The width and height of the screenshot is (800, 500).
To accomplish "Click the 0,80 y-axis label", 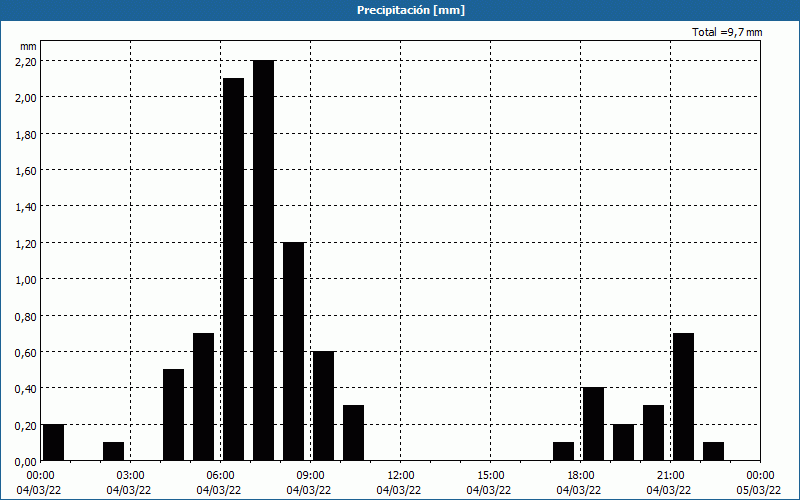I will click(26, 316).
